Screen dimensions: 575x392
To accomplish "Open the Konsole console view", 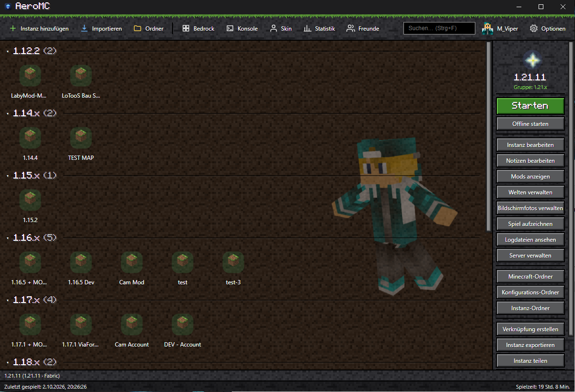I will 242,29.
